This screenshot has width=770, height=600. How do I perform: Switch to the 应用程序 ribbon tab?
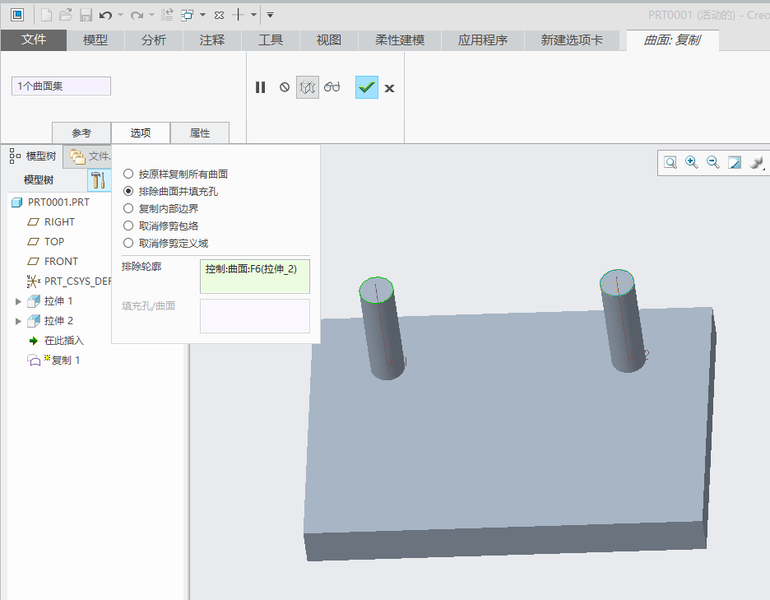coord(482,40)
